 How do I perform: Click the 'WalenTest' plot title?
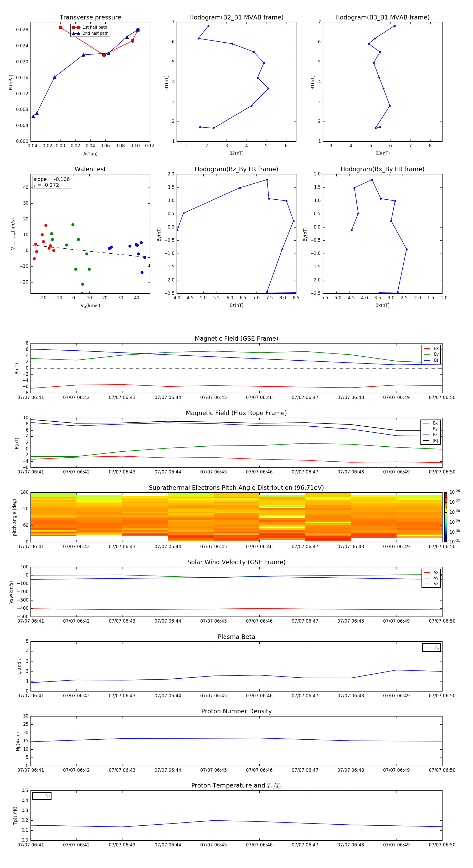(90, 169)
